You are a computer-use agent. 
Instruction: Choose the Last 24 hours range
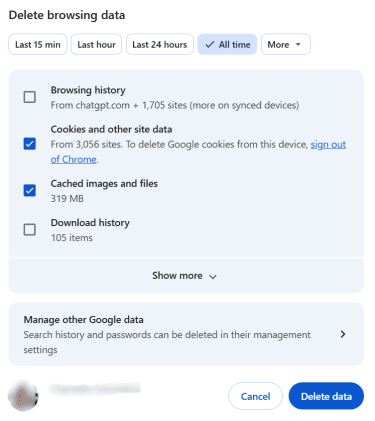coord(160,44)
